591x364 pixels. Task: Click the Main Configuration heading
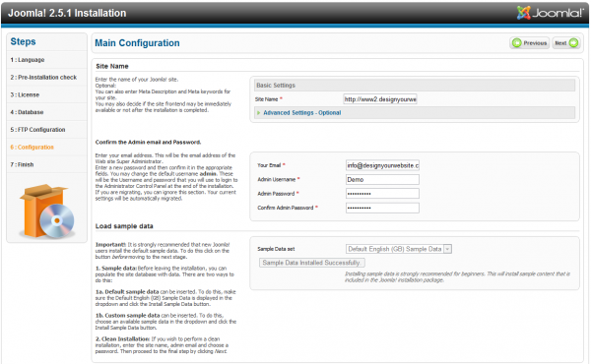click(137, 43)
